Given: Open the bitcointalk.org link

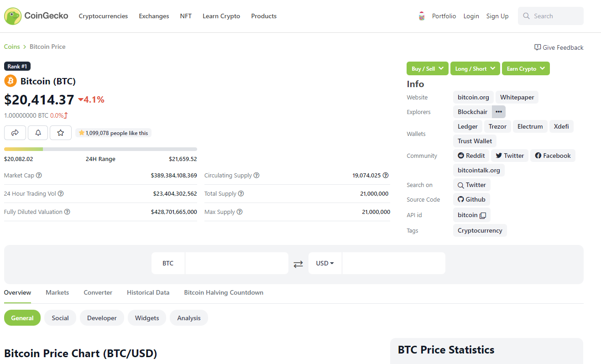Looking at the screenshot, I should (479, 170).
